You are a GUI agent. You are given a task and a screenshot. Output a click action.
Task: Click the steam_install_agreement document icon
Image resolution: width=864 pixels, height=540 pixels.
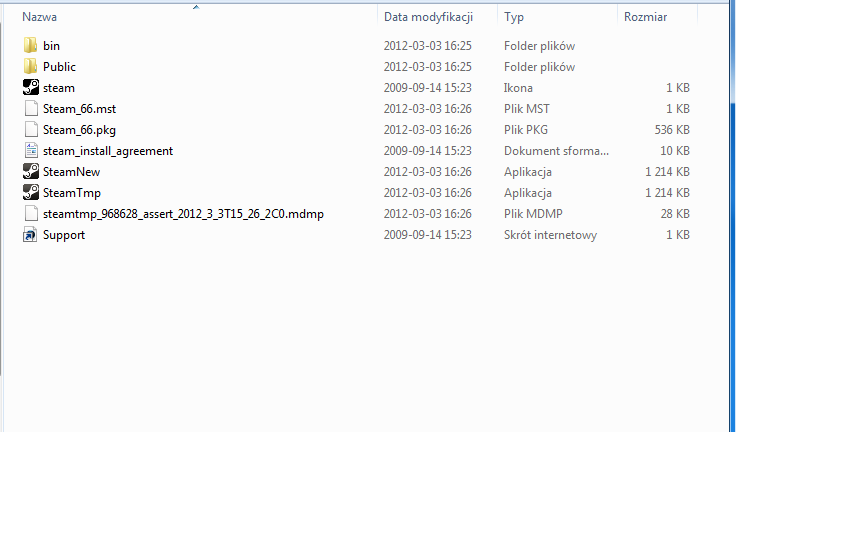(x=31, y=150)
